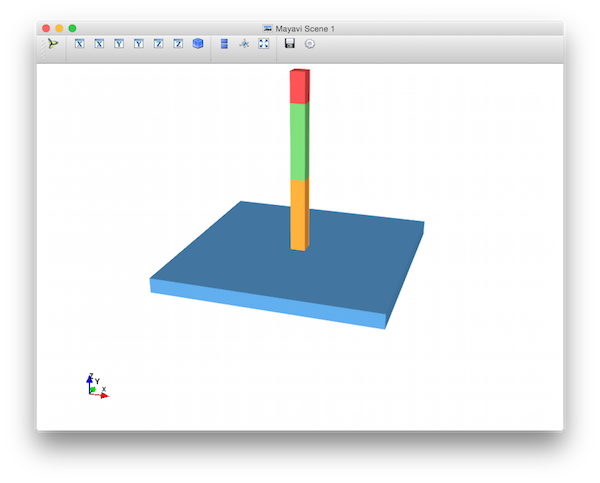Toggle the axes indicator display
600x483 pixels.
pyautogui.click(x=244, y=44)
